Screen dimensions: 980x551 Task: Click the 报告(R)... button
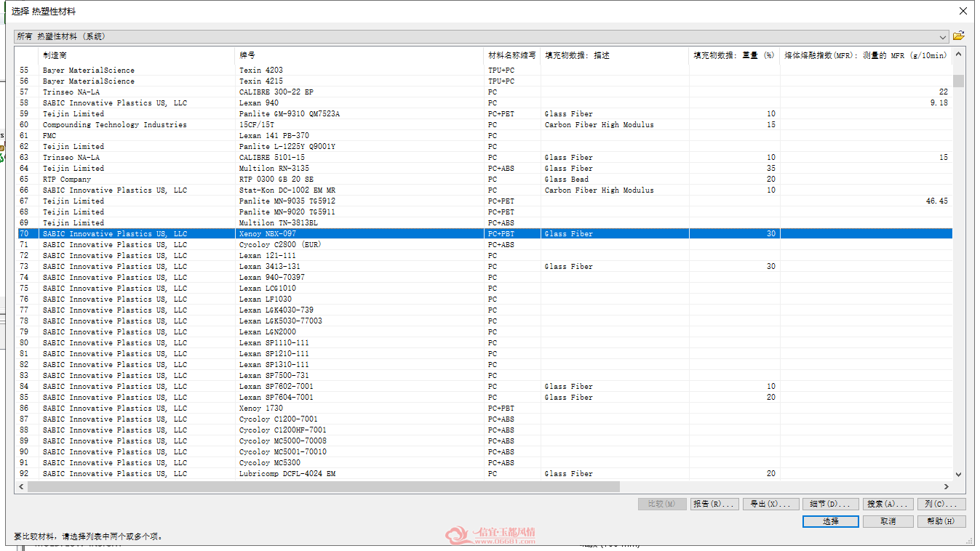[714, 504]
